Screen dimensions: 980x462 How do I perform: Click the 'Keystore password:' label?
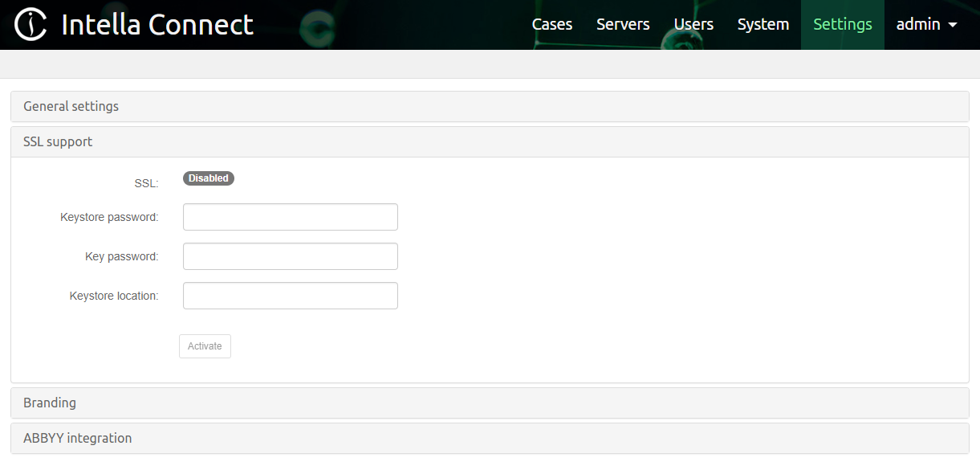[109, 217]
